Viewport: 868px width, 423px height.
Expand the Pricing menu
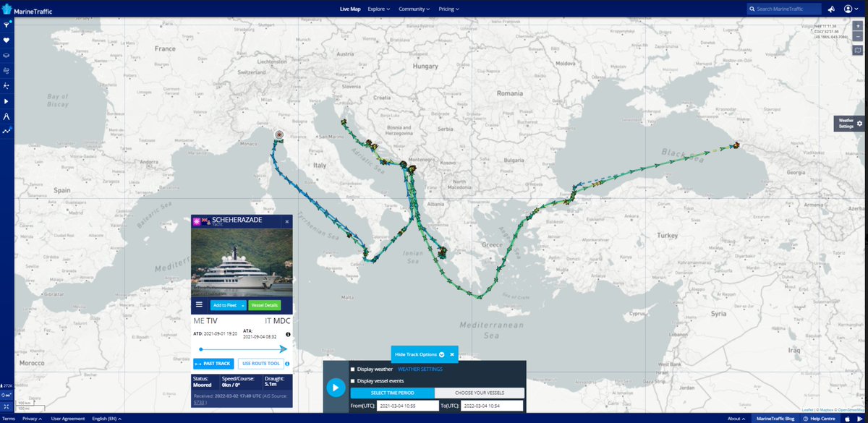[x=449, y=9]
